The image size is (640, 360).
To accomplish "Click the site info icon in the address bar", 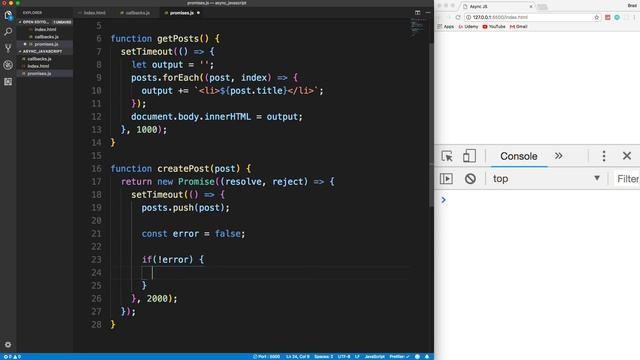I will [x=468, y=17].
